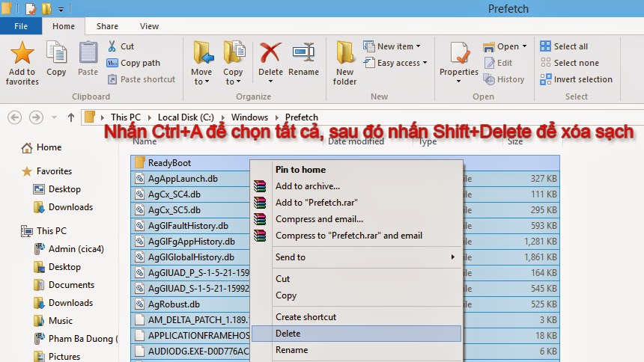The image size is (644, 362).
Task: Click the Copy ribbon icon
Action: pyautogui.click(x=56, y=53)
